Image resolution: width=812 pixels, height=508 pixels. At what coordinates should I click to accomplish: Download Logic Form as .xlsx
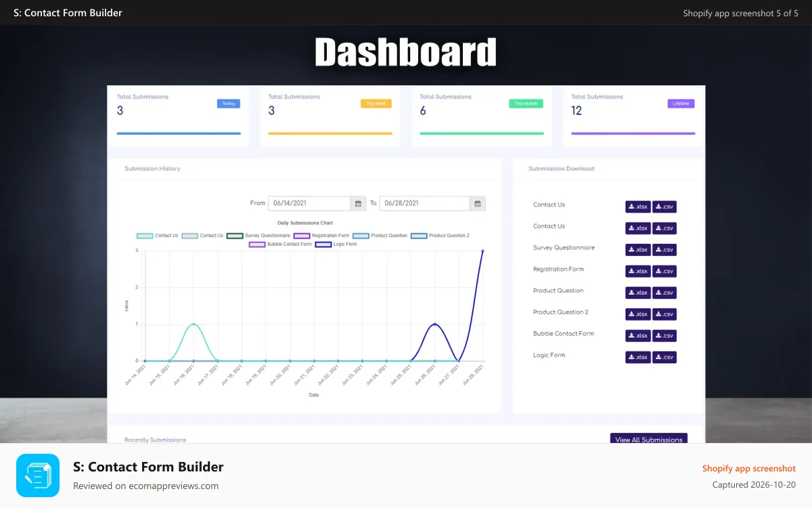(x=638, y=358)
